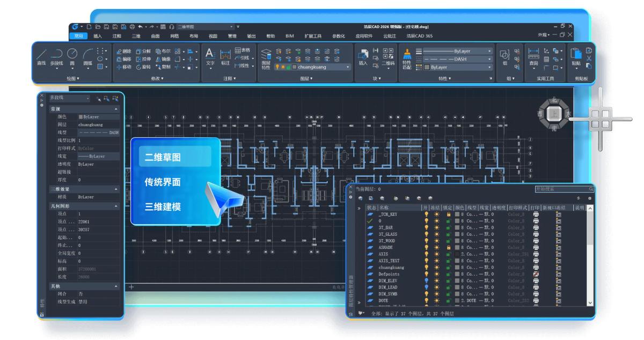644x340 pixels.
Task: Open 图层特性 layer properties
Action: (x=266, y=58)
